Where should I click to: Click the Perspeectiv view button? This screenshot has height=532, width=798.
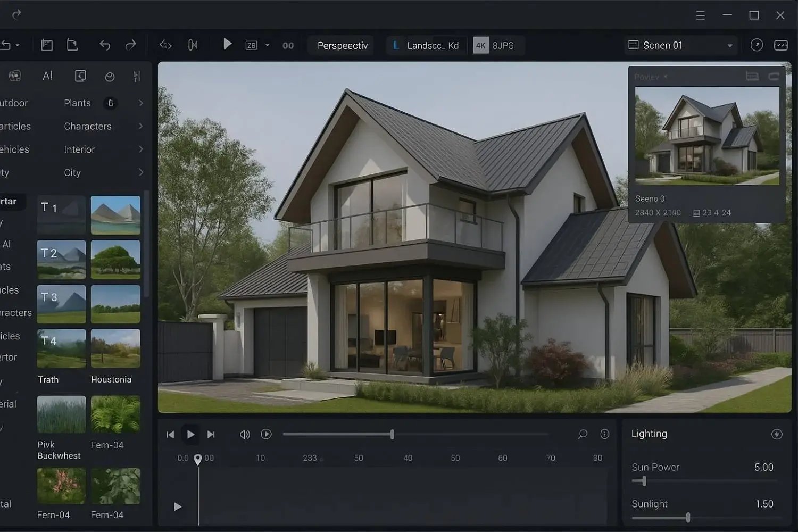342,45
